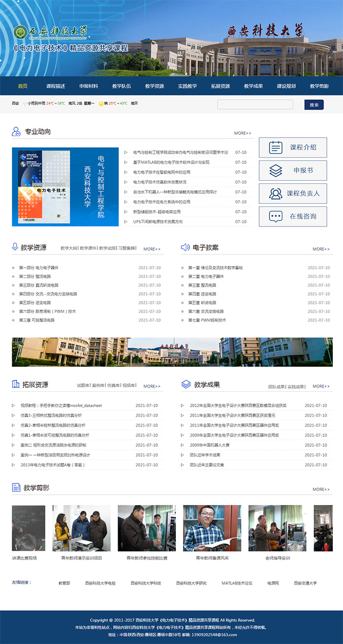The width and height of the screenshot is (343, 644).
Task: Select the 视频库 sub-tab under 拓展资源
Action: 128,386
